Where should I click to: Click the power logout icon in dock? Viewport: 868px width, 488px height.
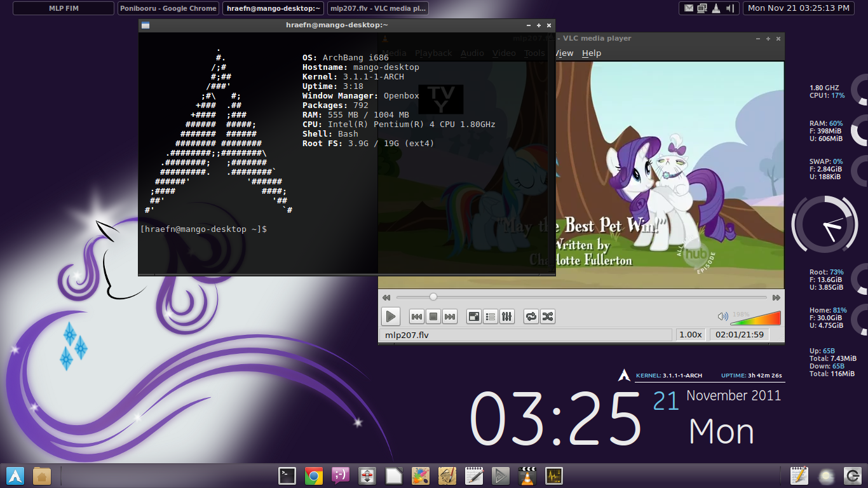tap(852, 475)
